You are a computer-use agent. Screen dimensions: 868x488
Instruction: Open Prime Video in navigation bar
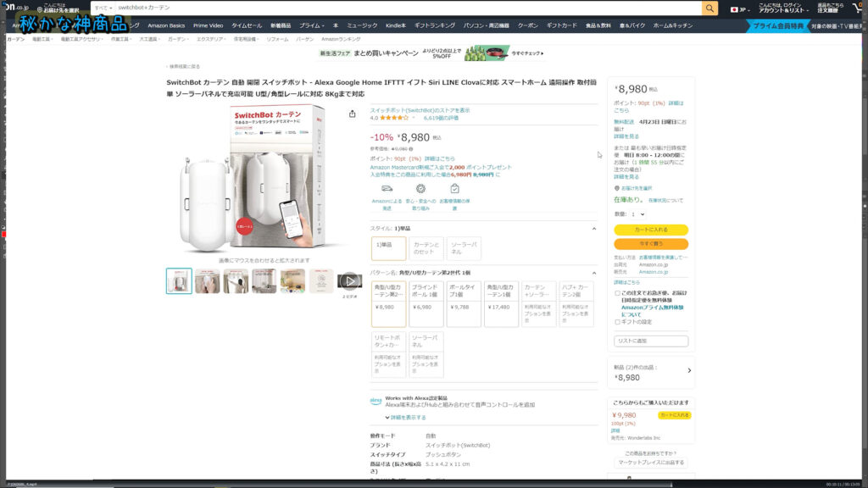[x=208, y=25]
